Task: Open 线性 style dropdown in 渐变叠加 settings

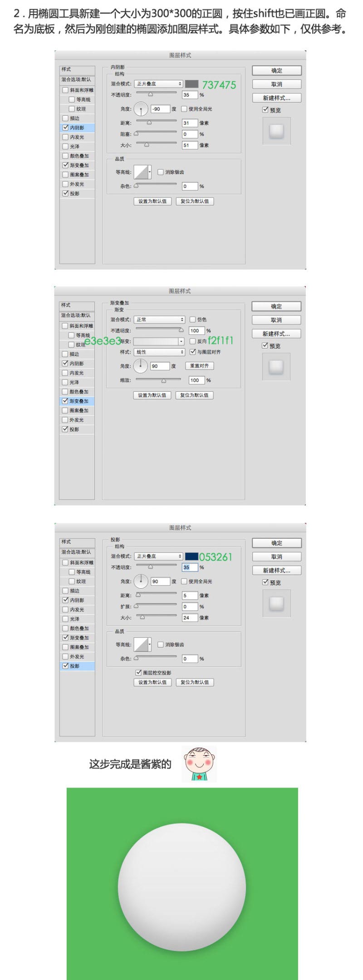Action: [159, 352]
